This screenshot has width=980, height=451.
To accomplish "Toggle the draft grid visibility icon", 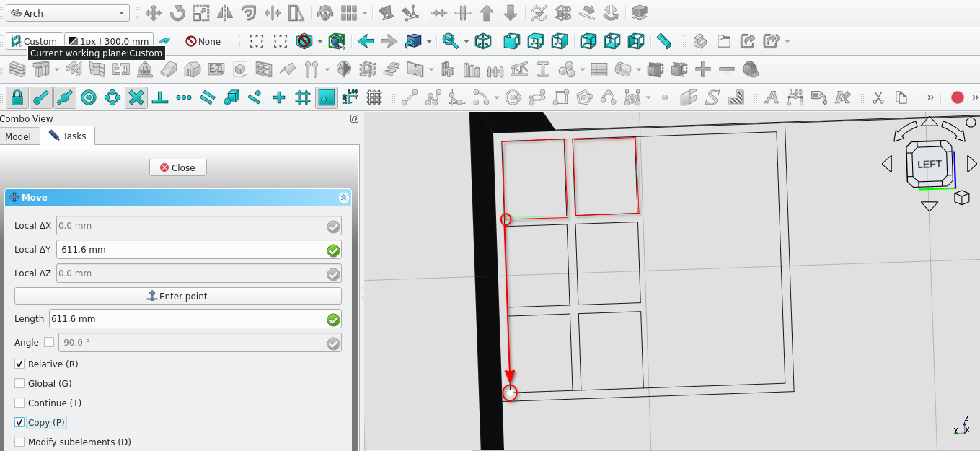I will click(374, 97).
